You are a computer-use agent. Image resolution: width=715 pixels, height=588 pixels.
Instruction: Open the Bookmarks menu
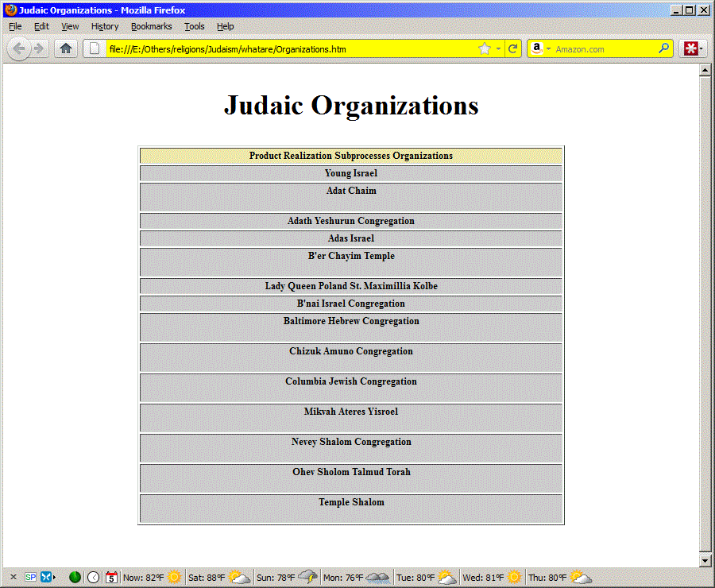coord(152,26)
